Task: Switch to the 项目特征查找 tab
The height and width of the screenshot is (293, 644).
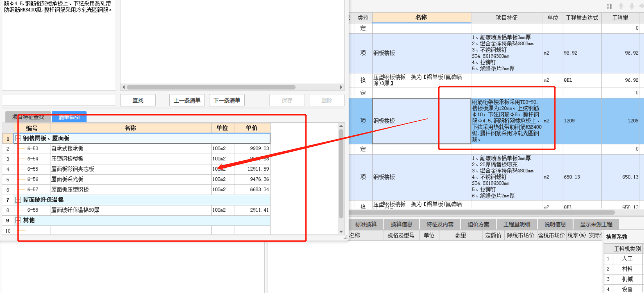Action: click(x=28, y=117)
